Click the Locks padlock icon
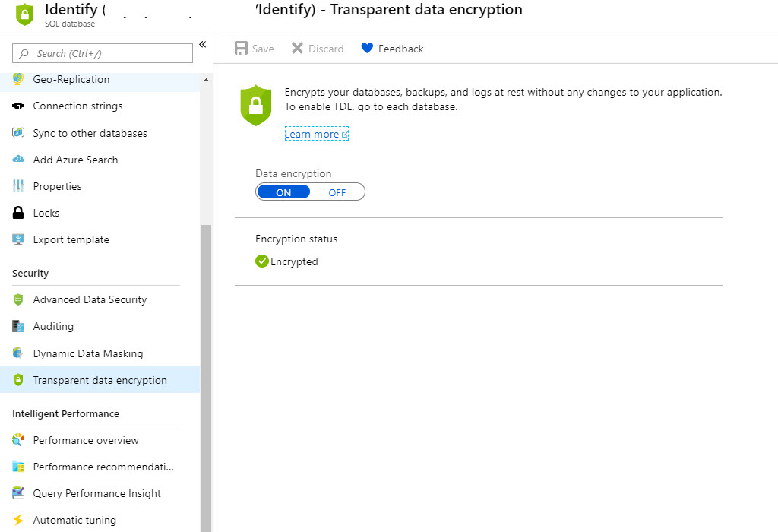 18,213
